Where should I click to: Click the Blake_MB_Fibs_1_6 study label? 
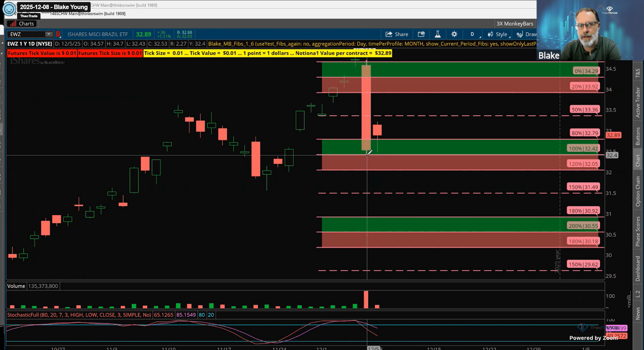[x=372, y=44]
